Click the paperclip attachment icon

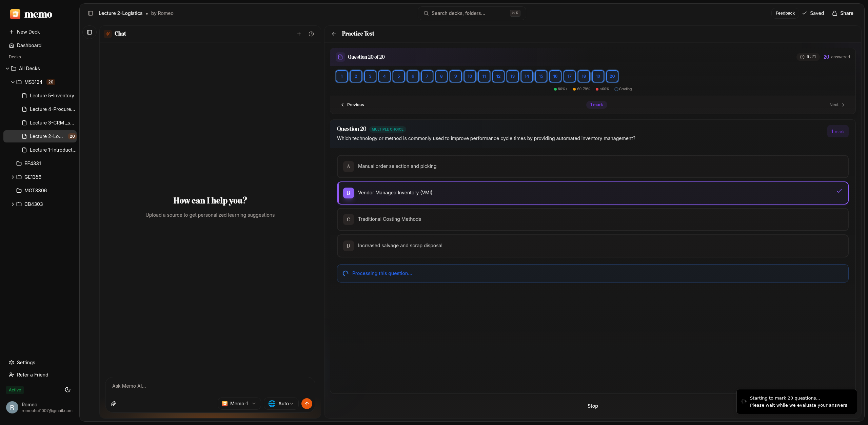[x=114, y=404]
